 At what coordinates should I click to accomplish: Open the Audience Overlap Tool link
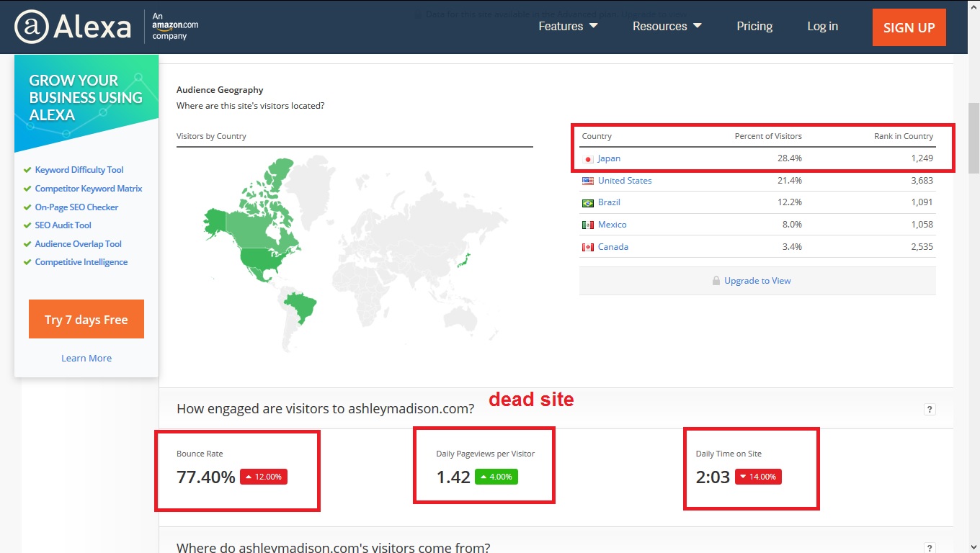(79, 244)
